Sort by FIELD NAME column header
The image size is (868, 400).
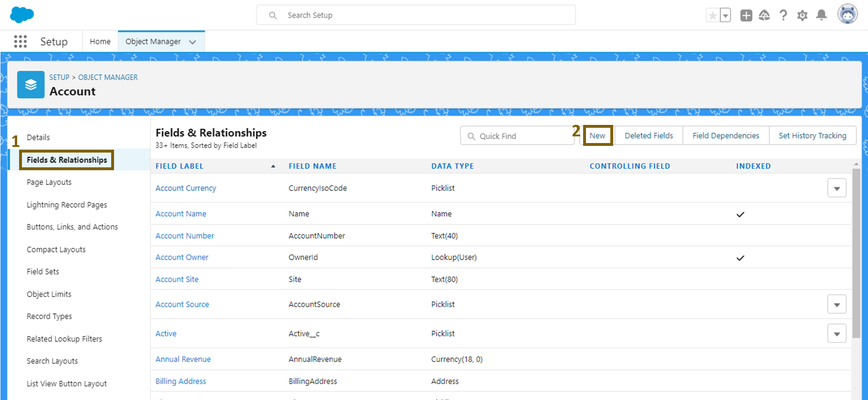pyautogui.click(x=313, y=166)
